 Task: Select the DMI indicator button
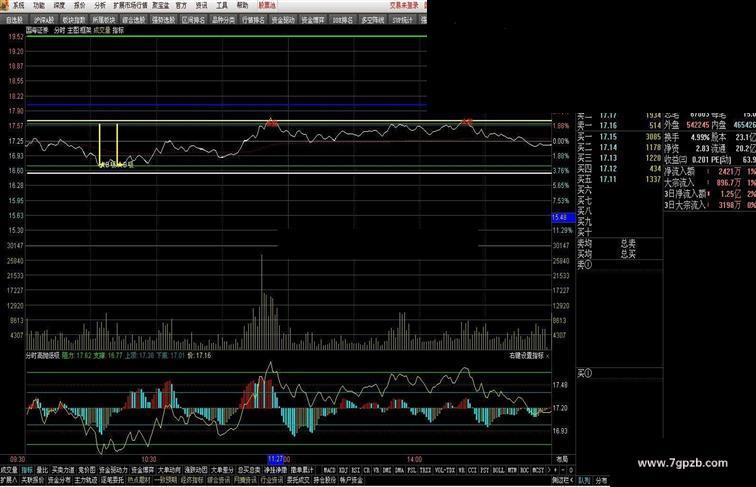[387, 470]
